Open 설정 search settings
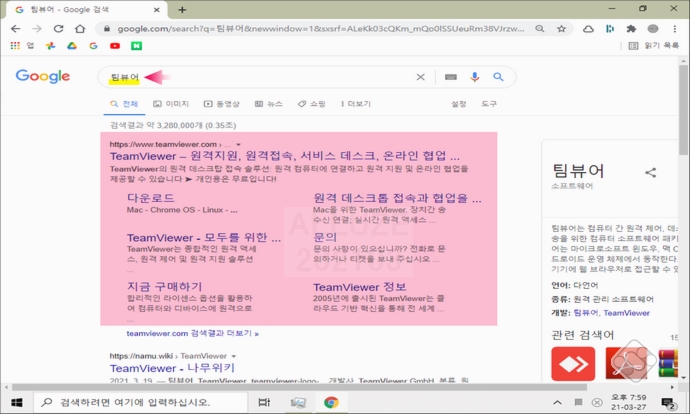This screenshot has height=414, width=690. 459,104
